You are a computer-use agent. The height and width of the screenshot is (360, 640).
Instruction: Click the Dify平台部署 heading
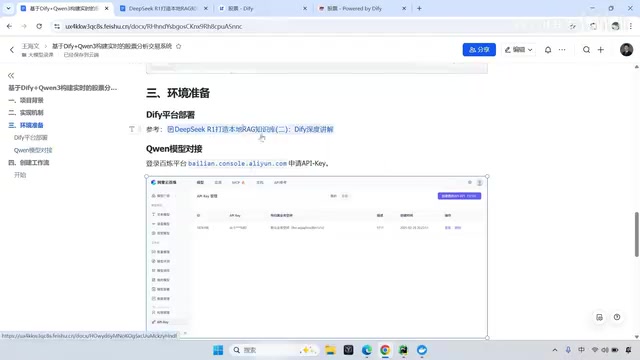click(171, 115)
